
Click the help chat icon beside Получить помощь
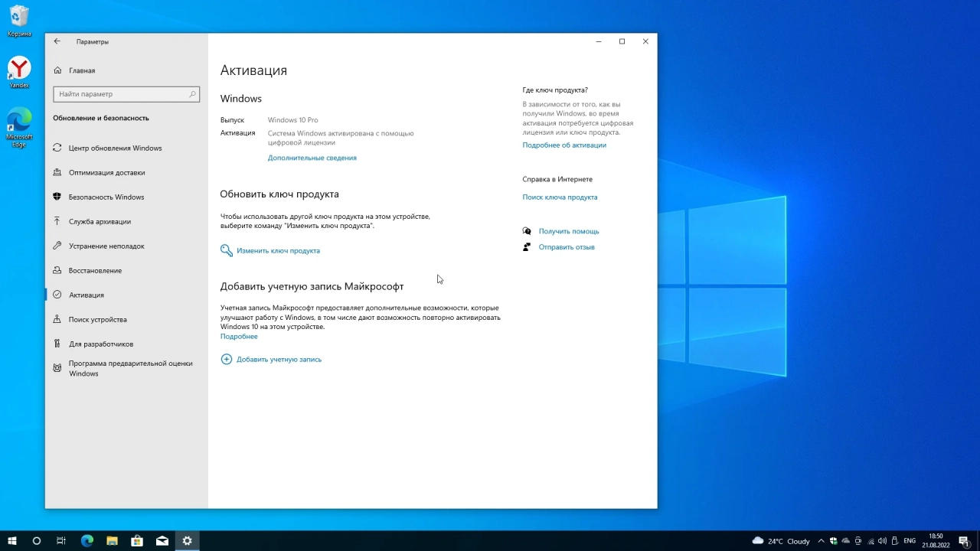point(527,231)
